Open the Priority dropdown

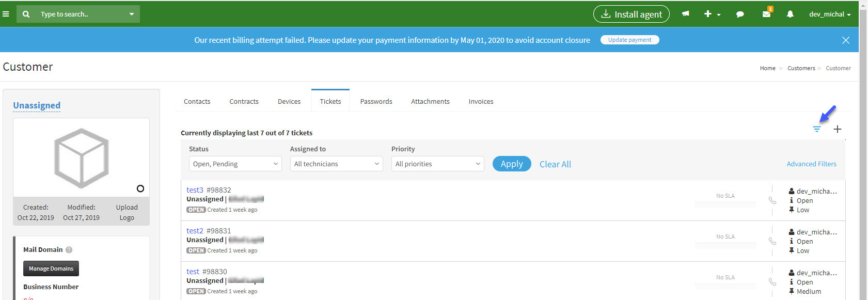click(x=438, y=164)
